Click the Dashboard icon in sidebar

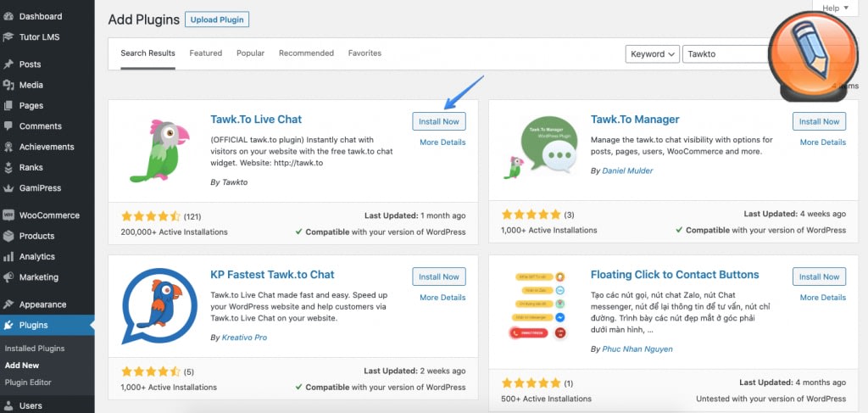click(8, 17)
